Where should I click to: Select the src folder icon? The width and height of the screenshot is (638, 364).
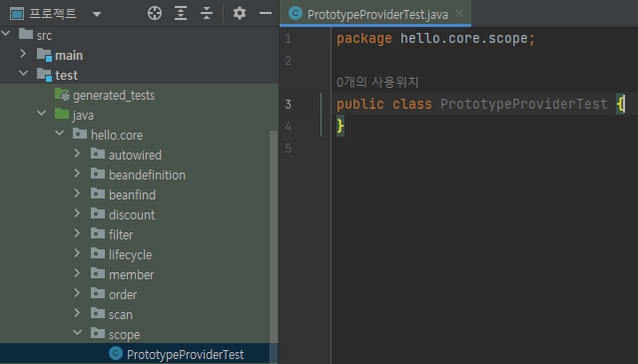point(26,34)
